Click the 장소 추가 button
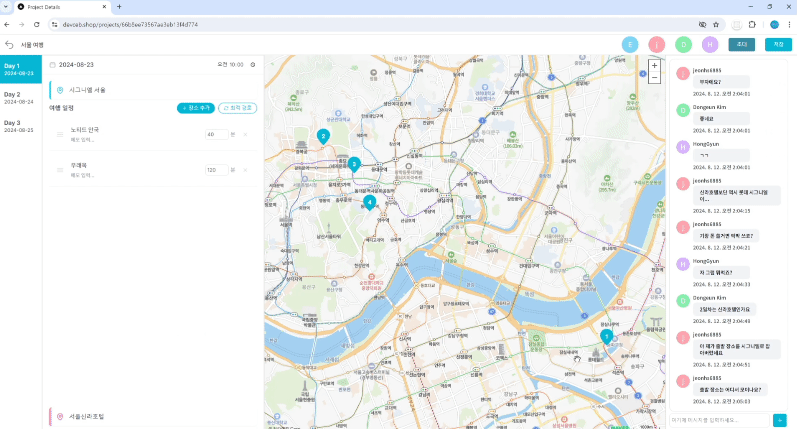797x429 pixels. pos(196,107)
